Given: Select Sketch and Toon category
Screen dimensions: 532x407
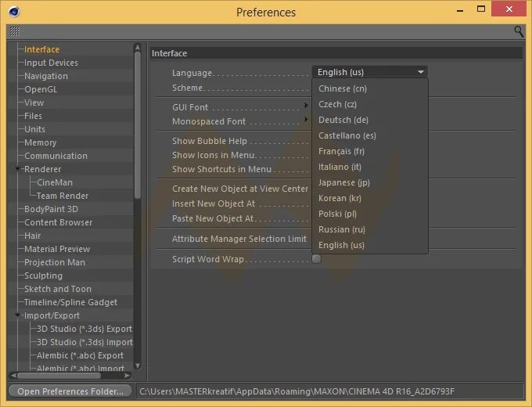Looking at the screenshot, I should pos(58,289).
